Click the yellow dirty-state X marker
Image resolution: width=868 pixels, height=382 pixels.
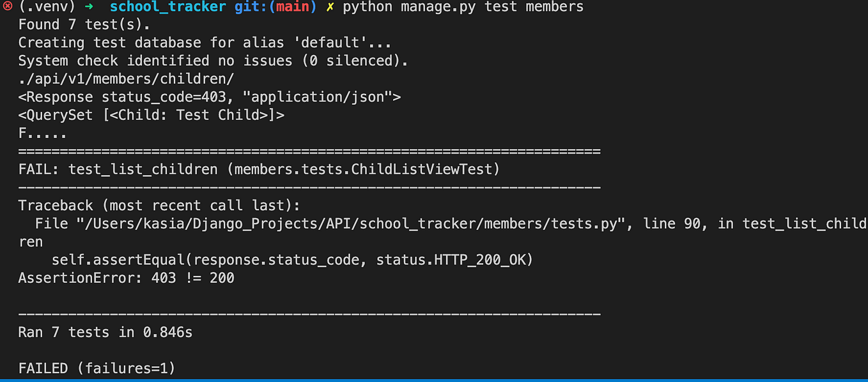point(330,8)
